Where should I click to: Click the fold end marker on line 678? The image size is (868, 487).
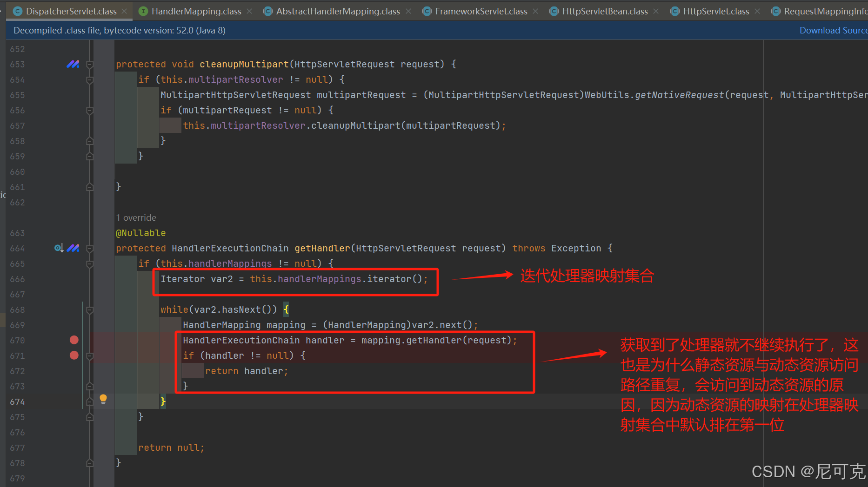(x=90, y=463)
